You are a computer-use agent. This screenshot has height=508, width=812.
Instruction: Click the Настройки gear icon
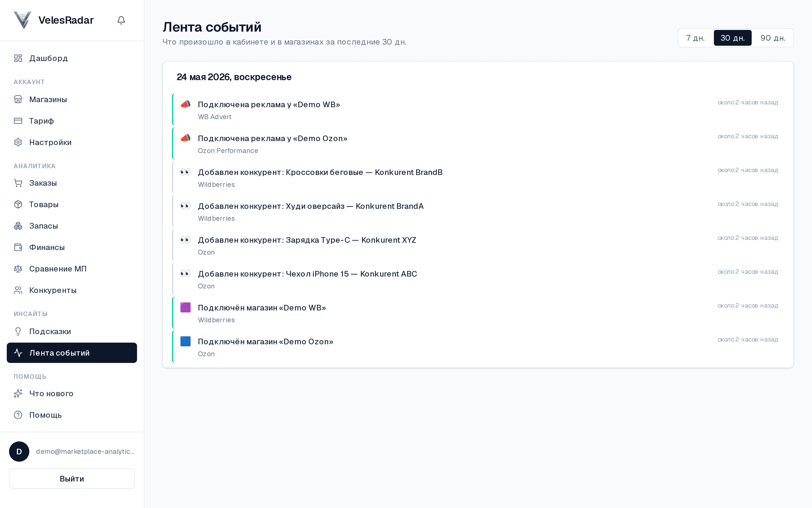(18, 142)
